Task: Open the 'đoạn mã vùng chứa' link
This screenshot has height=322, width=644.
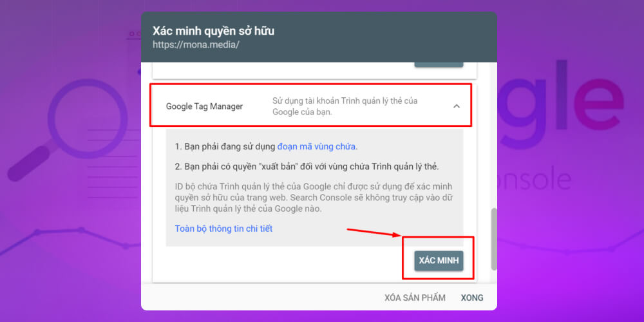Action: click(317, 146)
